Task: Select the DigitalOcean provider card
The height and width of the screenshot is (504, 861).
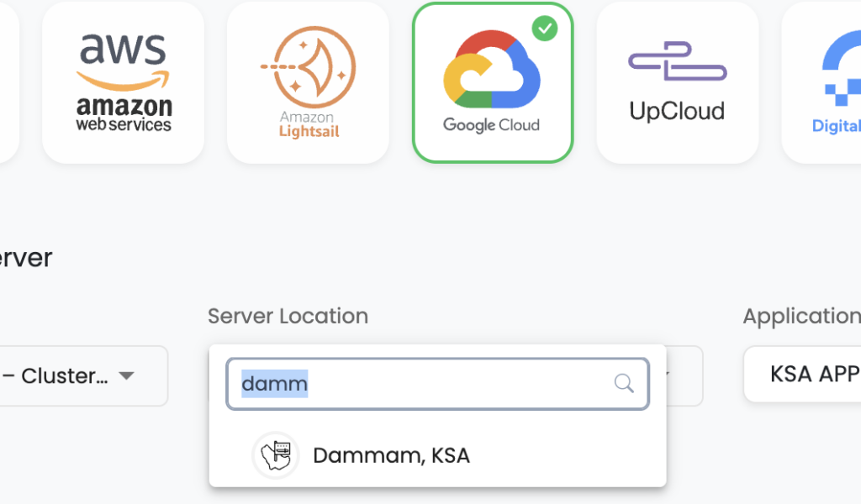Action: click(x=821, y=82)
